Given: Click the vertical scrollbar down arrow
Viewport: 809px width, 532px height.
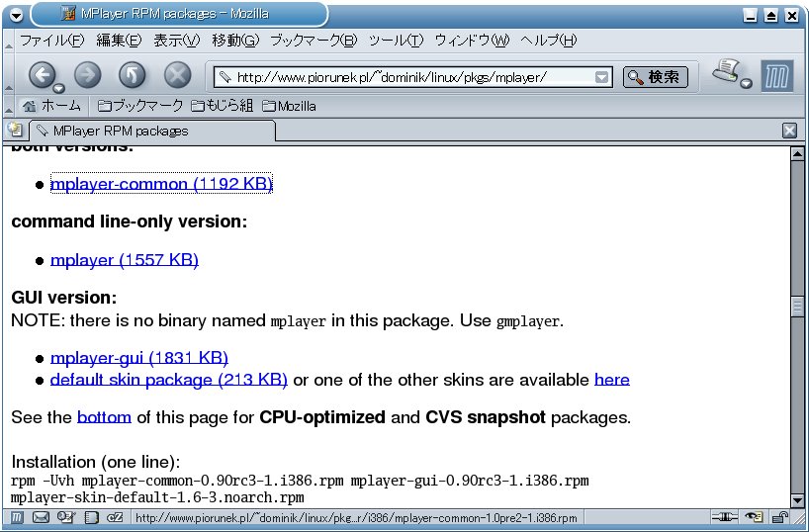Looking at the screenshot, I should click(797, 500).
